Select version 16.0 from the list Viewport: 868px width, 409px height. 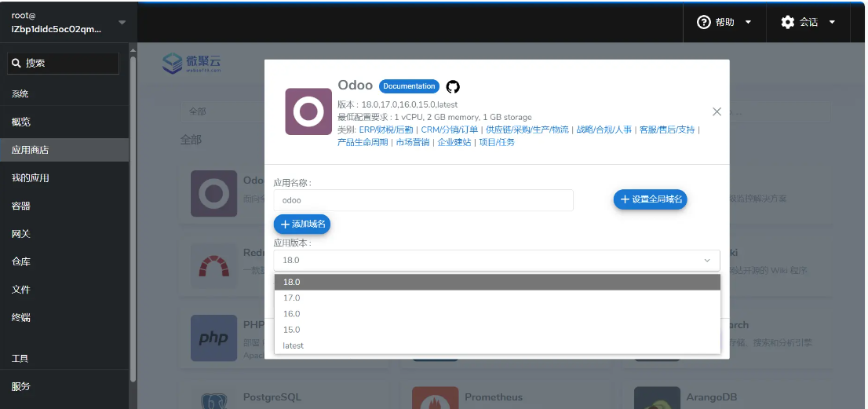(x=497, y=314)
